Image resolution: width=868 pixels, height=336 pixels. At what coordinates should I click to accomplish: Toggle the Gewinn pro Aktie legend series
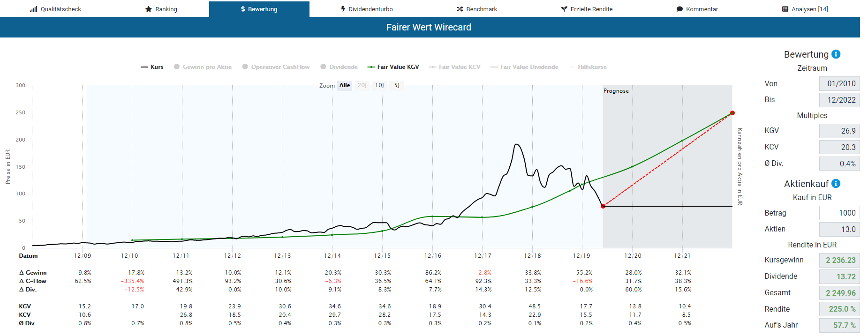click(203, 67)
